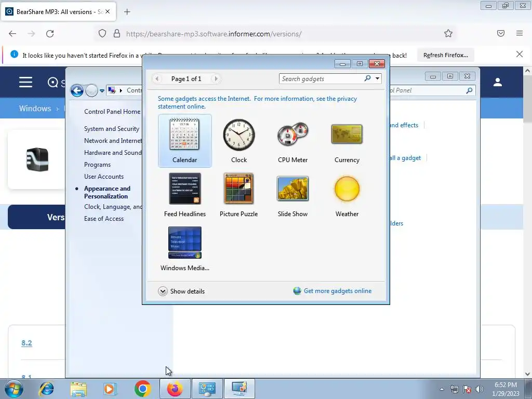This screenshot has width=532, height=399.
Task: Click Firefox back navigation arrow
Action: (x=12, y=34)
